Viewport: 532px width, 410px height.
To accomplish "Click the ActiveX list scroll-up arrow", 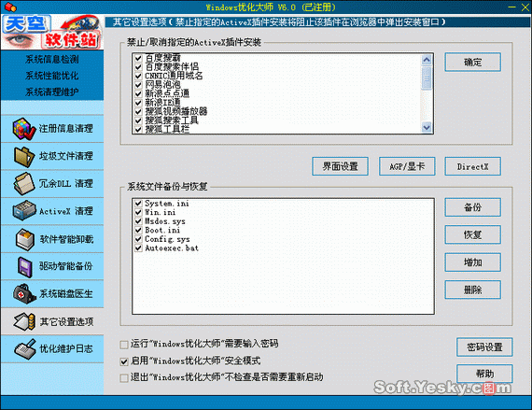I will 427,60.
